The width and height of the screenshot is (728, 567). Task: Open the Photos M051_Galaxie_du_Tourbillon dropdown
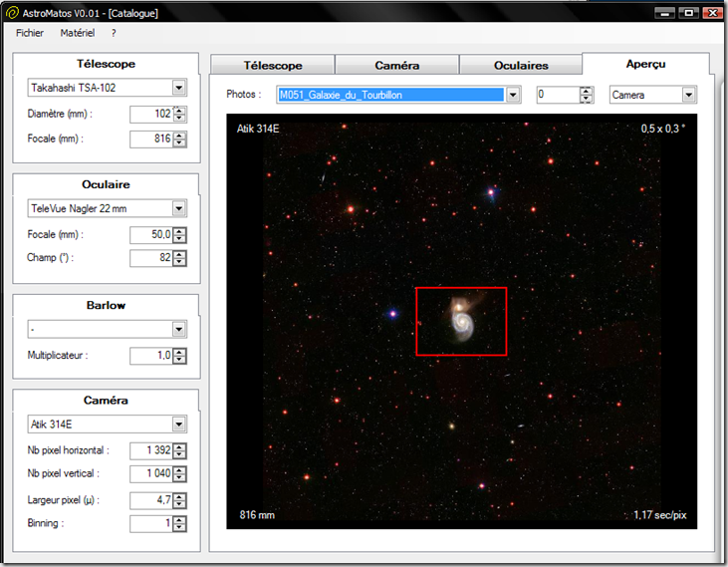[x=513, y=95]
